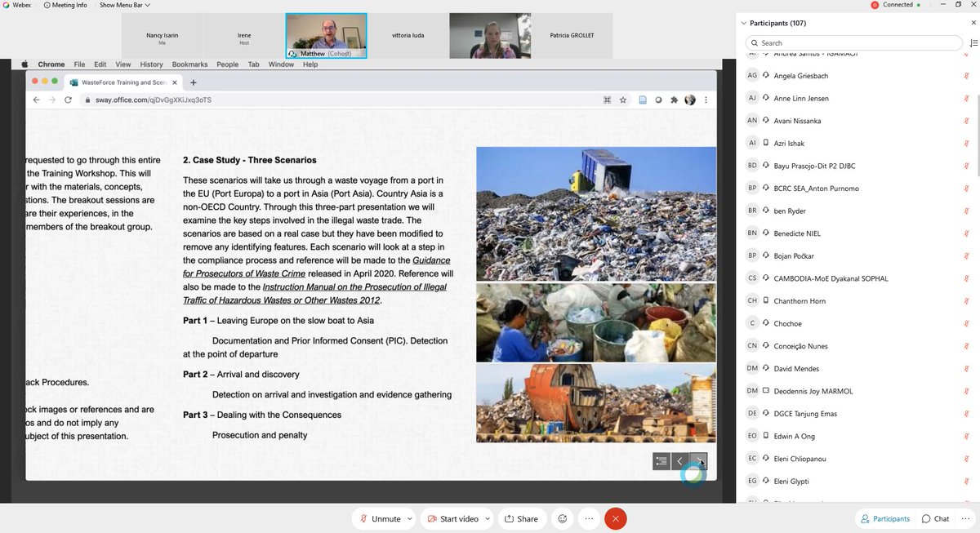
Task: Click Meeting Info button
Action: coord(65,5)
